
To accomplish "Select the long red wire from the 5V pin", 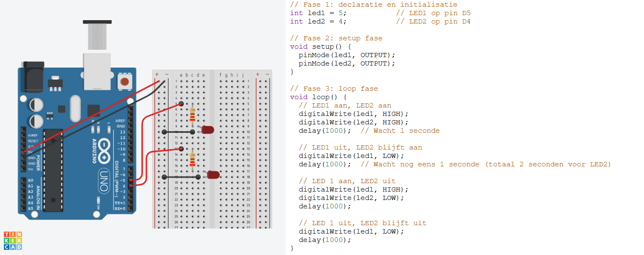I will pos(92,116).
